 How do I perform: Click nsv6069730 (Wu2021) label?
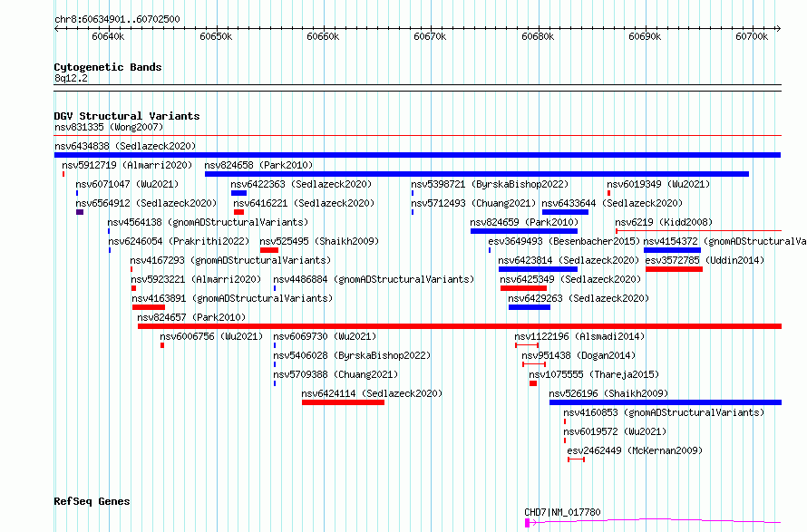coord(325,336)
